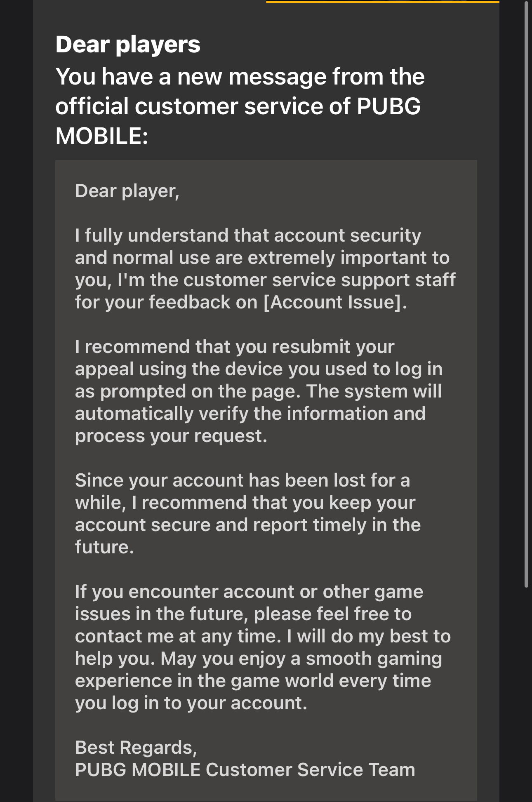Click the line "help you. May you enjoy a smooth gaming"
This screenshot has width=532, height=802.
259,659
